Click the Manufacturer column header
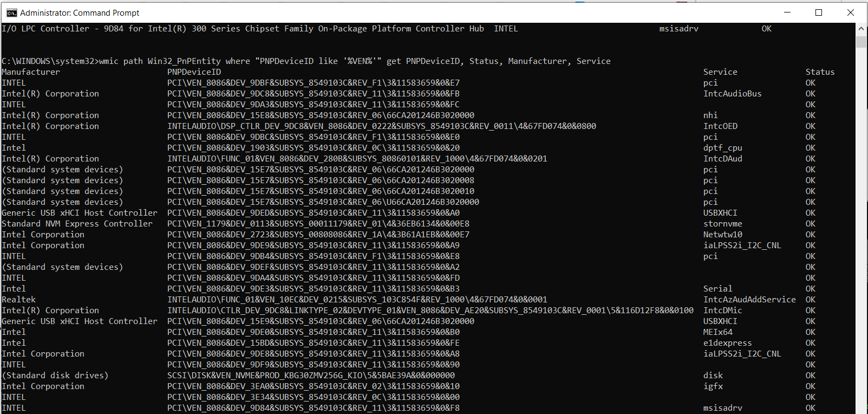Screen dimensions: 868x414 tap(31, 72)
